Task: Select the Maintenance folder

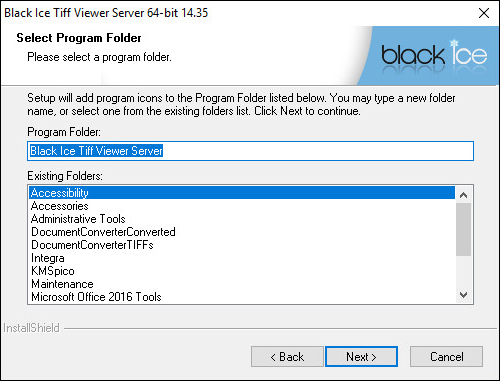Action: point(242,284)
